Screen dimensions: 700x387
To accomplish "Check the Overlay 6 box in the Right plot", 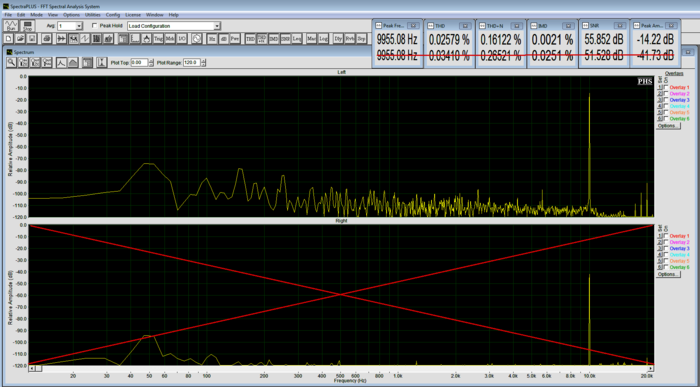I will pyautogui.click(x=667, y=267).
